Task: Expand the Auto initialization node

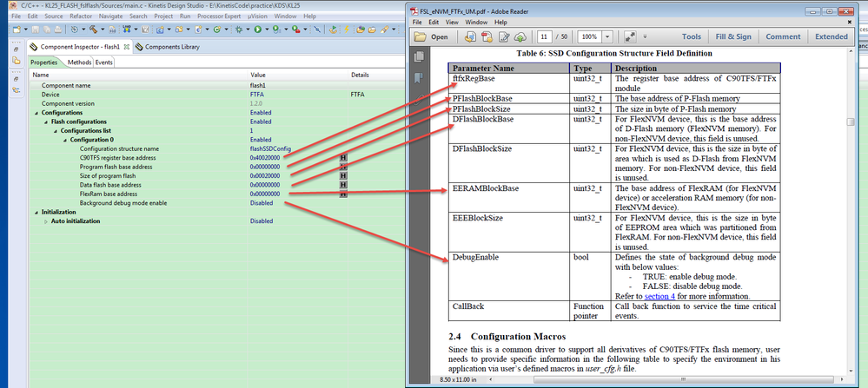Action: click(x=45, y=221)
